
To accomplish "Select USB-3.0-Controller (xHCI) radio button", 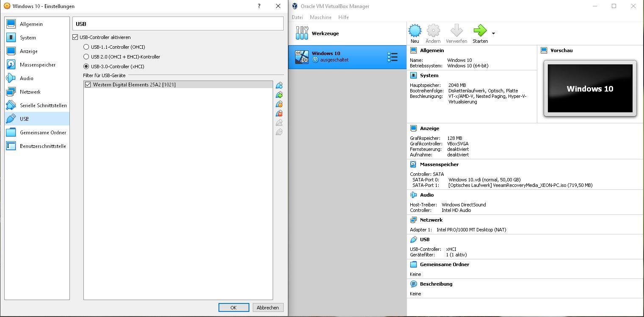I will tap(86, 67).
